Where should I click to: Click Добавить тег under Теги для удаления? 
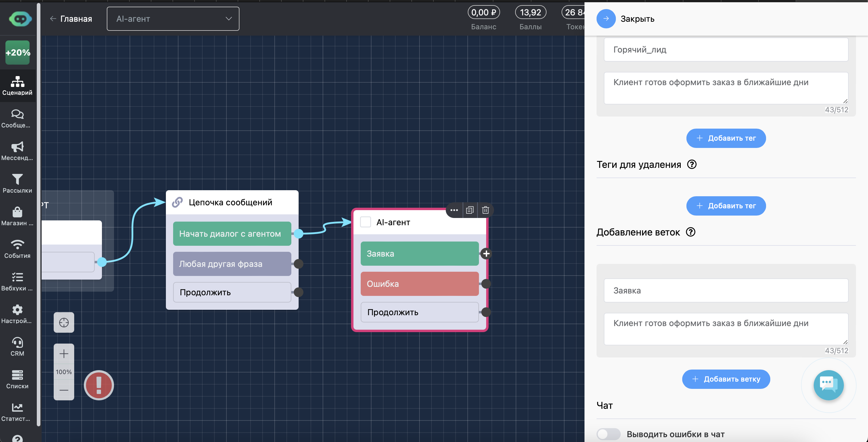(726, 206)
